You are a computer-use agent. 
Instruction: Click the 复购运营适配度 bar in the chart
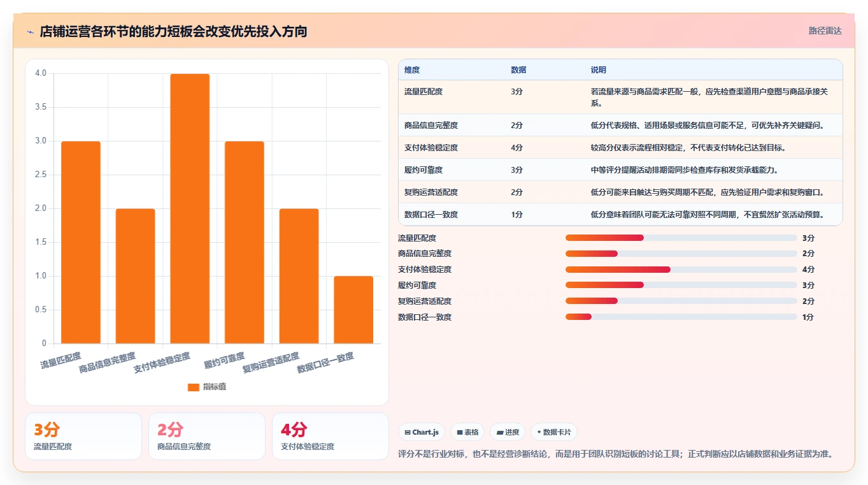point(299,276)
